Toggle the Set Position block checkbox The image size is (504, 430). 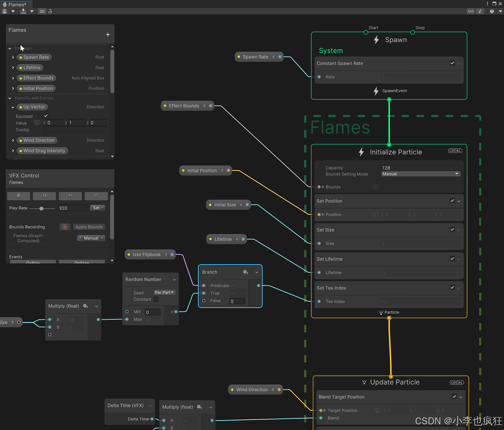click(x=452, y=201)
